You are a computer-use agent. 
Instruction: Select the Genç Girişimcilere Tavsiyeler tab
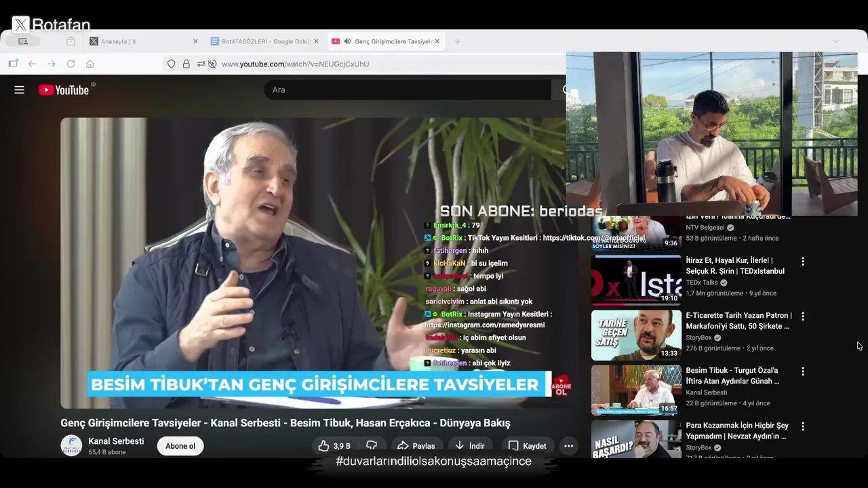click(384, 41)
